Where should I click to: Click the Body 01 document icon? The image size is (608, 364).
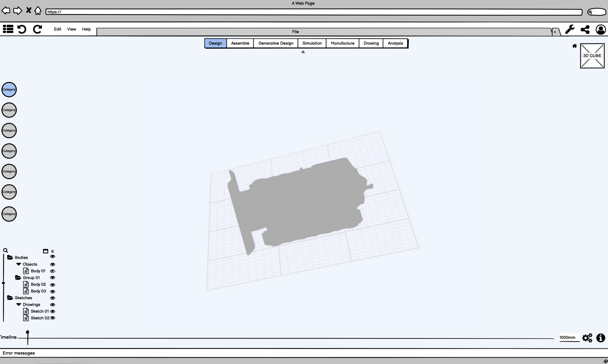(26, 271)
